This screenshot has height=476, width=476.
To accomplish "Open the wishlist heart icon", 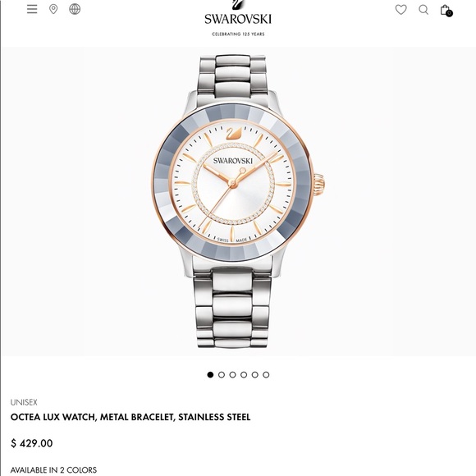I will click(x=401, y=10).
